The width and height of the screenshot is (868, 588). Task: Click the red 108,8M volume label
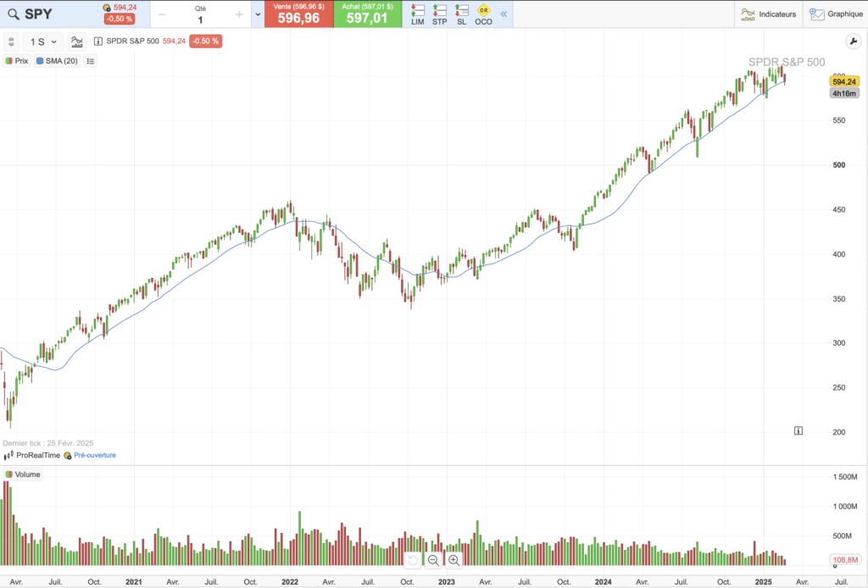(x=845, y=560)
